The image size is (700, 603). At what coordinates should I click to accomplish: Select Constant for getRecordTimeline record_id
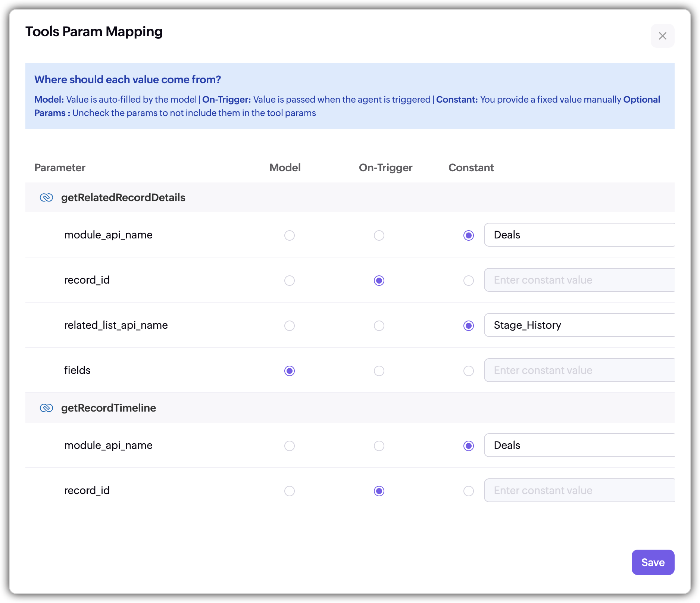click(469, 491)
